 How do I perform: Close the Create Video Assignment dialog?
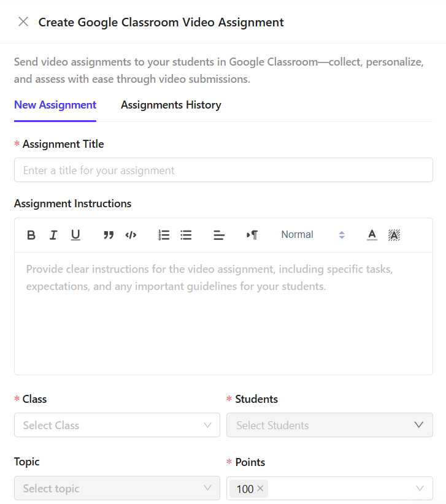tap(22, 22)
